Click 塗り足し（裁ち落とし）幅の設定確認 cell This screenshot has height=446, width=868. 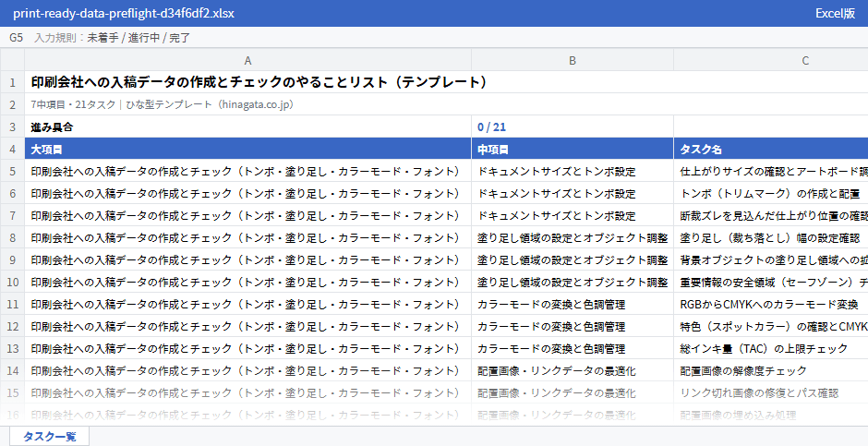pos(770,237)
